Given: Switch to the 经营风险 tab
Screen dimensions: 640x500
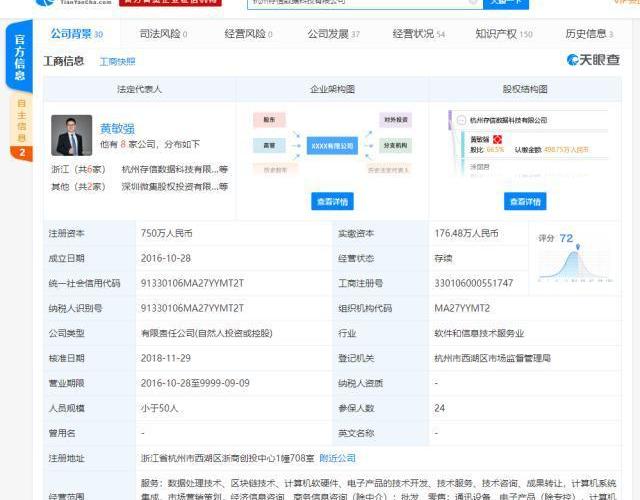Looking at the screenshot, I should pyautogui.click(x=248, y=34).
